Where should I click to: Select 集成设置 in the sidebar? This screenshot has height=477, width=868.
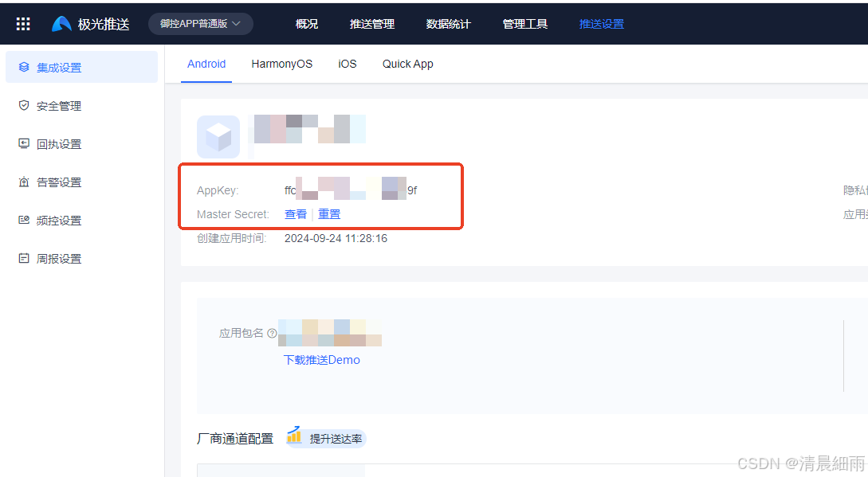[81, 67]
